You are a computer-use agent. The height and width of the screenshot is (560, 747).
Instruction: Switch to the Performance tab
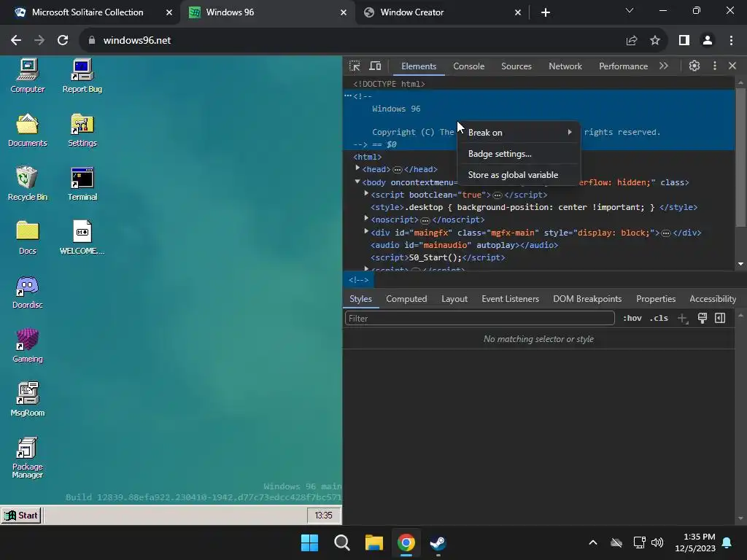[623, 66]
